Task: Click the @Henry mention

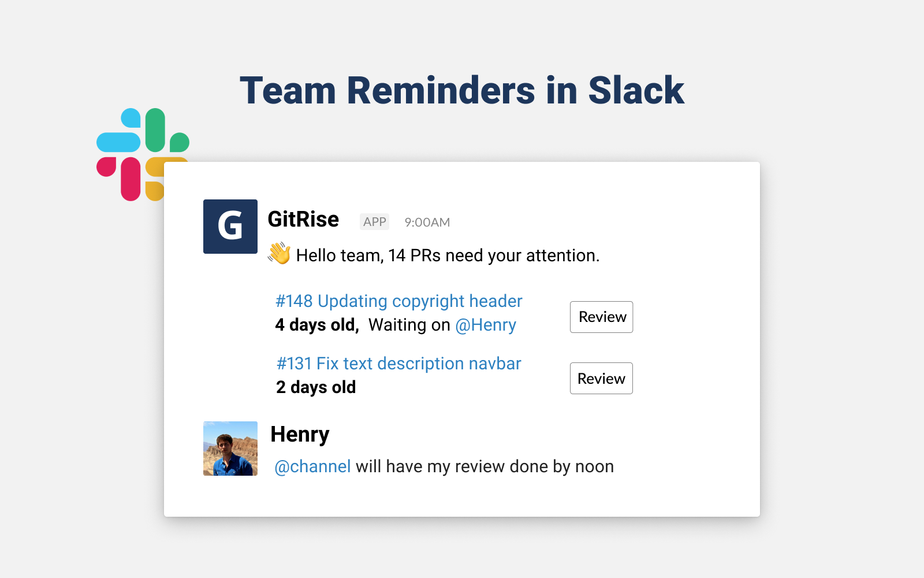Action: pyautogui.click(x=486, y=325)
